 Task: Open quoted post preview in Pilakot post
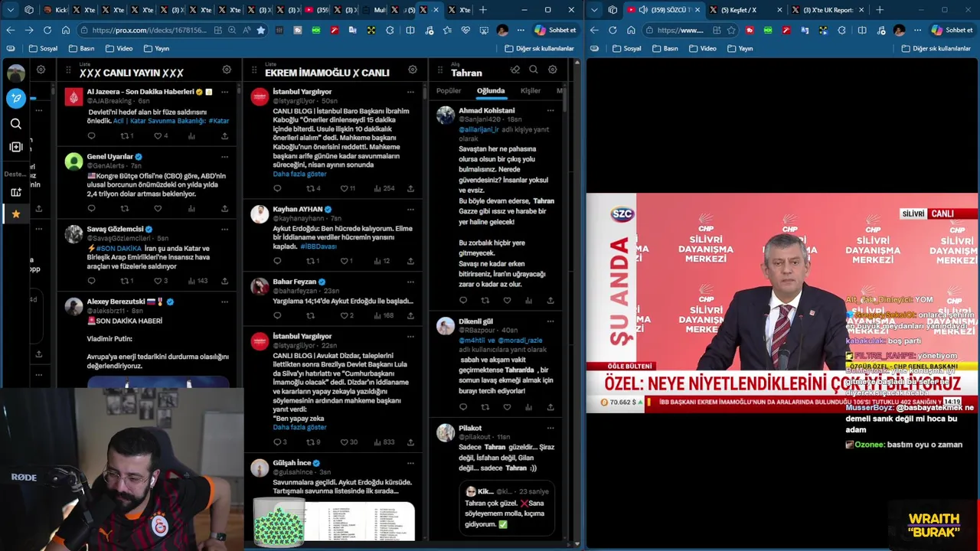(507, 507)
